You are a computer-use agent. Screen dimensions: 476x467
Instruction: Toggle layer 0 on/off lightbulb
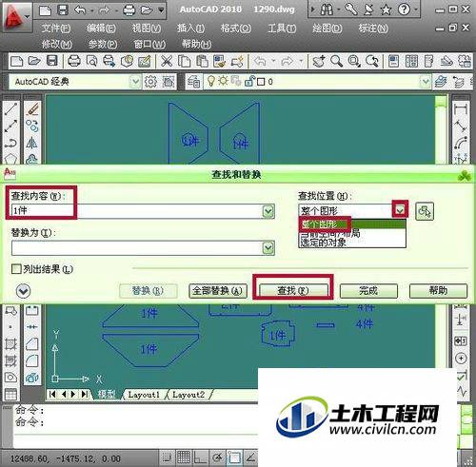[210, 82]
